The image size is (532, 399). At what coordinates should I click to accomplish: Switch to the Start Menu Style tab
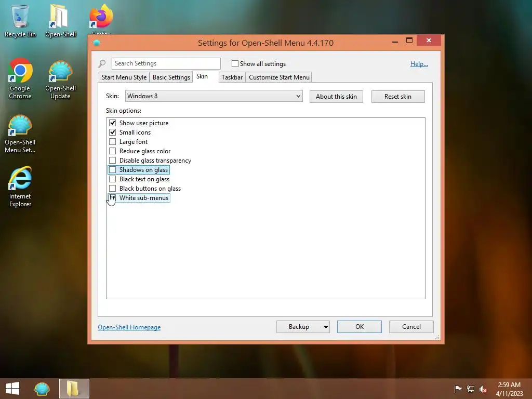pyautogui.click(x=124, y=77)
